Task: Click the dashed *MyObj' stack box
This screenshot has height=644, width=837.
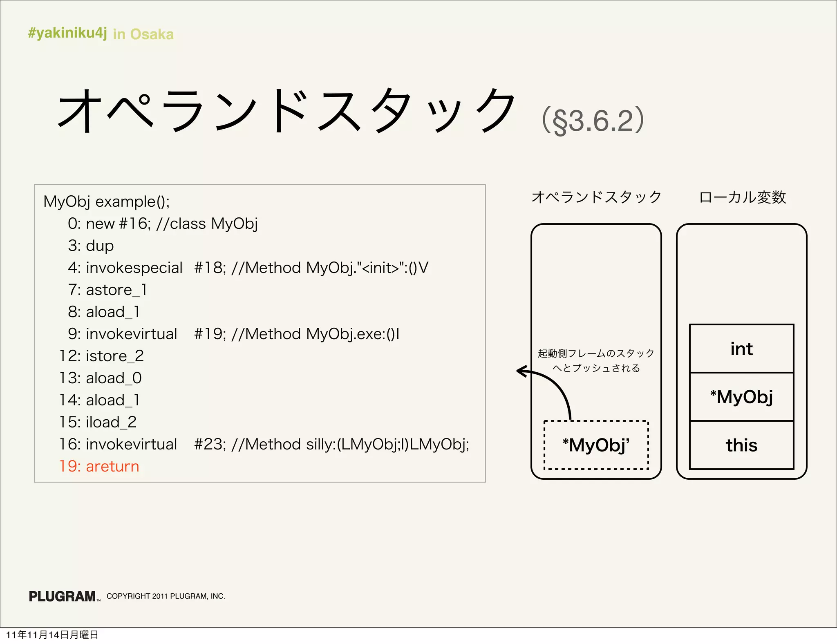Action: click(x=596, y=445)
